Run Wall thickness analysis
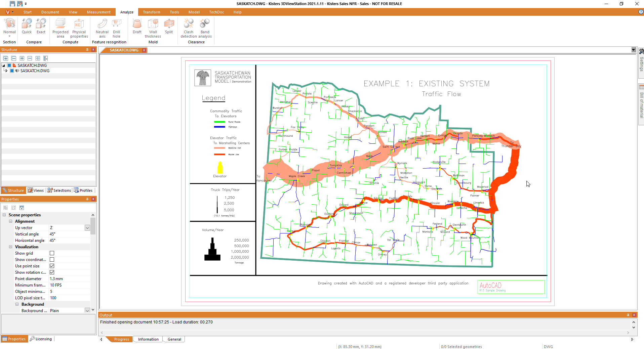This screenshot has height=349, width=644. coord(153,29)
